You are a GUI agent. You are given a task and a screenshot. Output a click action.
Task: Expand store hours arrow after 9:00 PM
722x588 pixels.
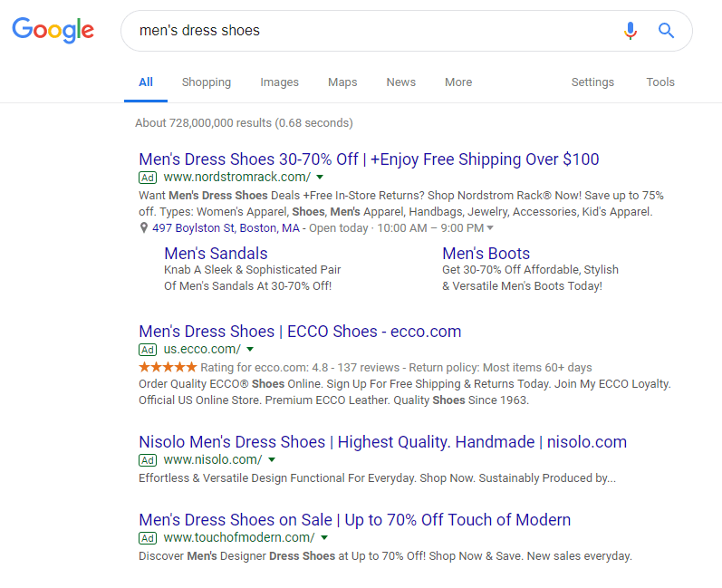490,228
